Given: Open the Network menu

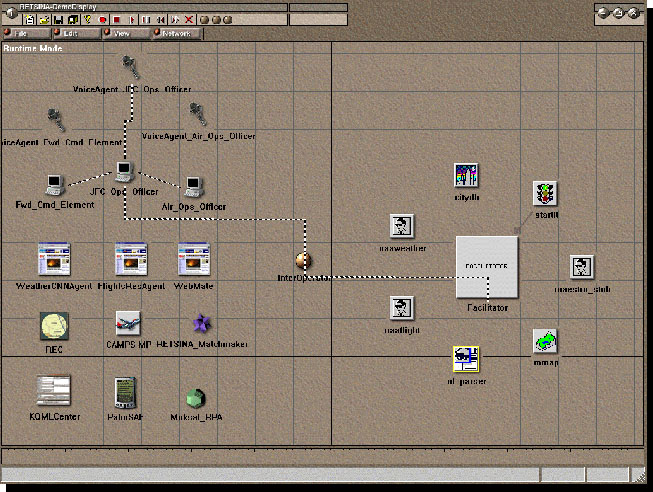Looking at the screenshot, I should [x=176, y=33].
